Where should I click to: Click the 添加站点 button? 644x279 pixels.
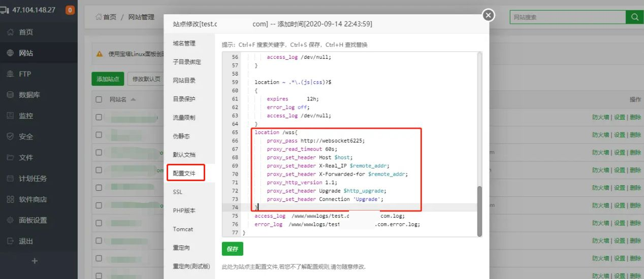(x=108, y=79)
